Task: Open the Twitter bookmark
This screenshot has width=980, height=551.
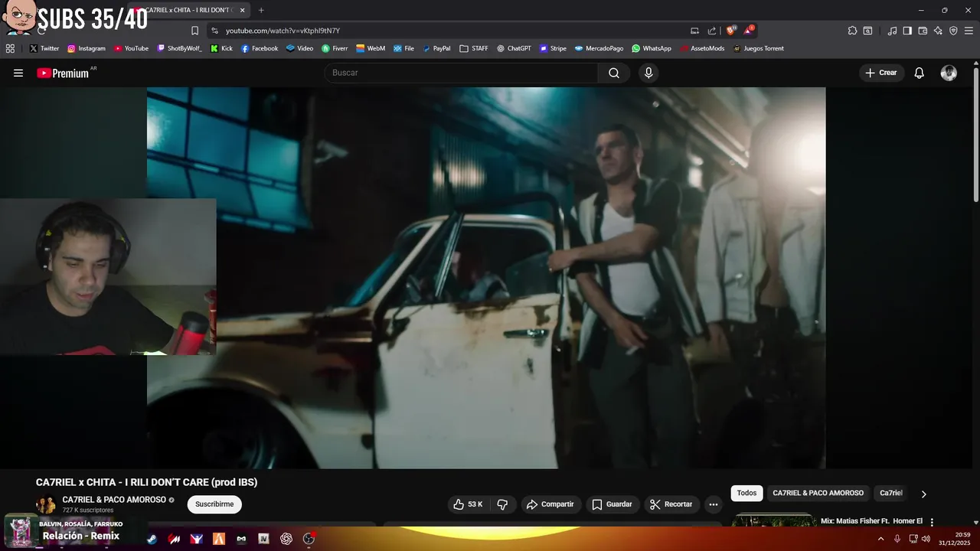Action: coord(44,48)
